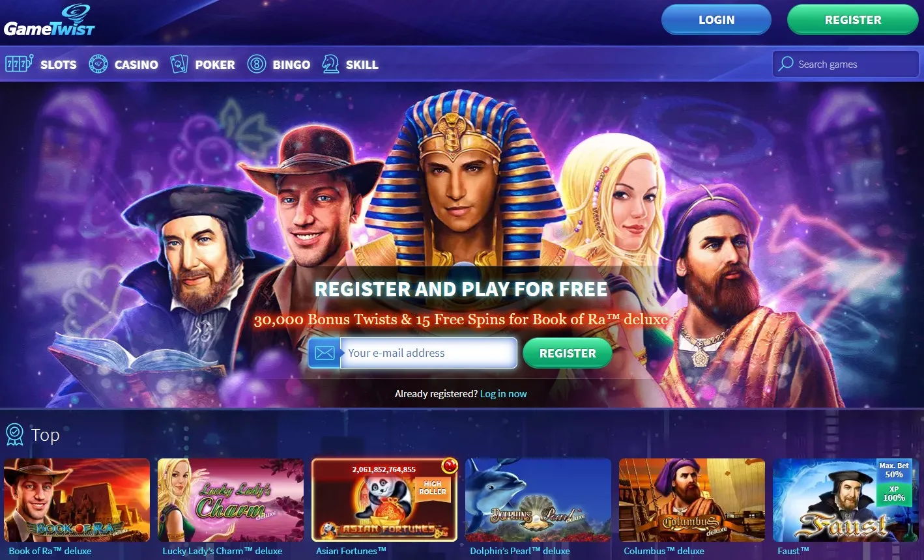The width and height of the screenshot is (924, 560).
Task: Click the green REGISTER button in header
Action: pos(853,20)
